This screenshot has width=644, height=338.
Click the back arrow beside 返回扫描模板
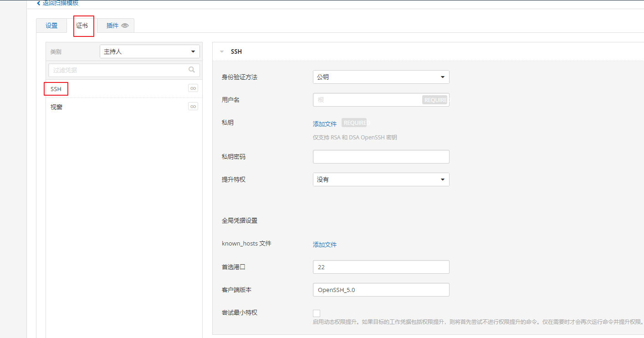(x=39, y=3)
